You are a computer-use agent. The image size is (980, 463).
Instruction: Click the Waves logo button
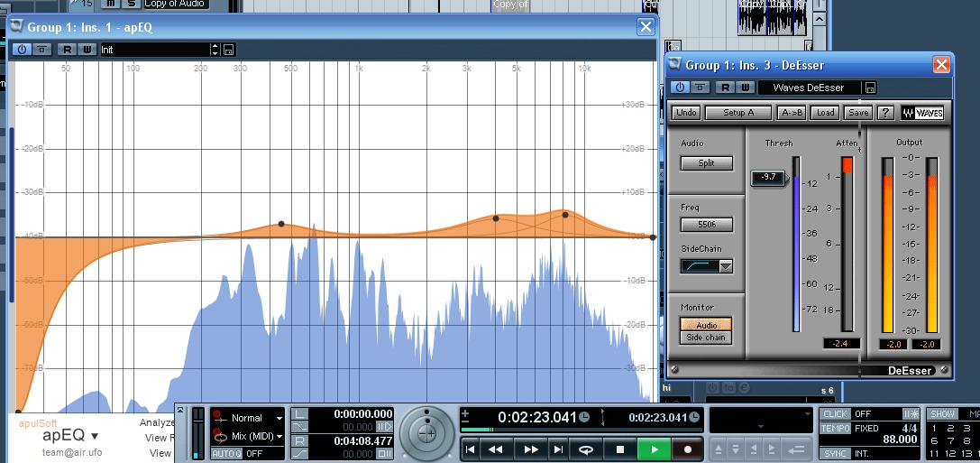tap(922, 113)
